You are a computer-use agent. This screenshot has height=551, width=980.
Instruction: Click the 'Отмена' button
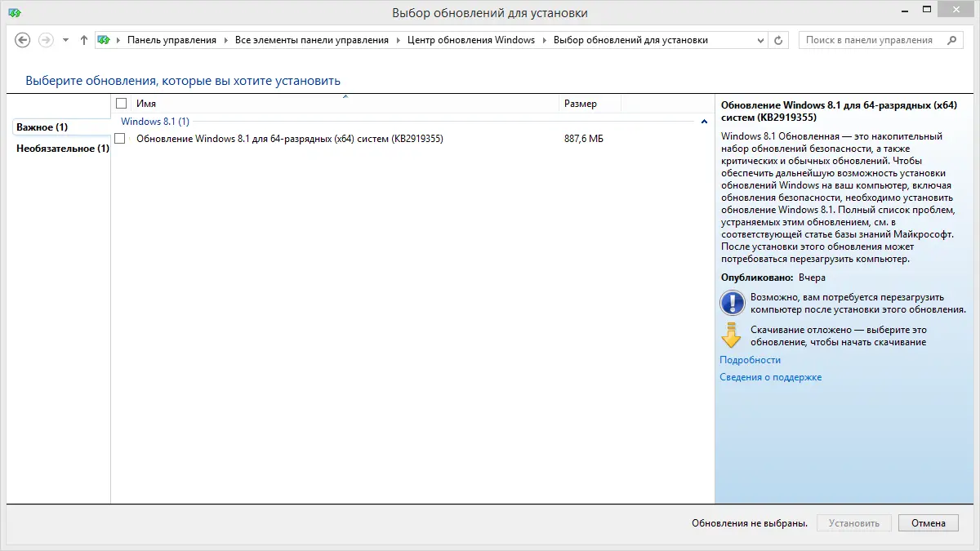tap(929, 523)
